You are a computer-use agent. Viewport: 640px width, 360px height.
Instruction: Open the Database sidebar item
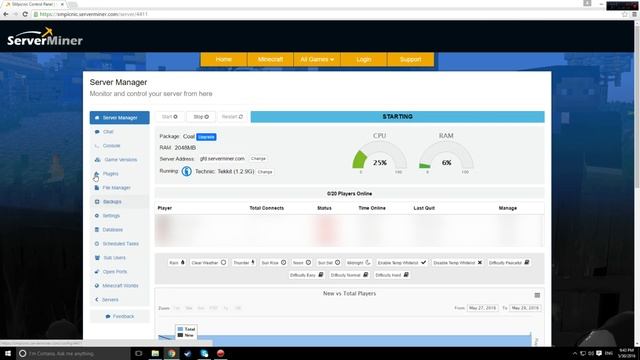119,230
